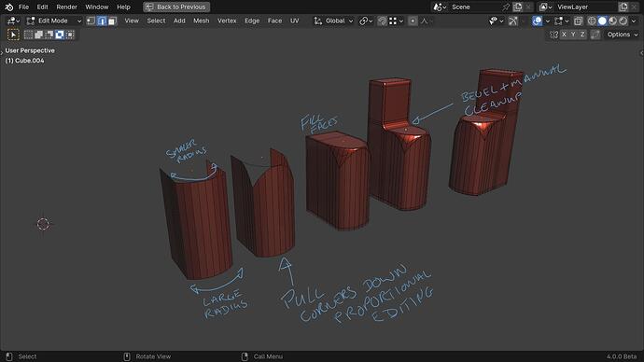This screenshot has height=362, width=644.
Task: Open the Global transform orientation dropdown
Action: (x=333, y=21)
